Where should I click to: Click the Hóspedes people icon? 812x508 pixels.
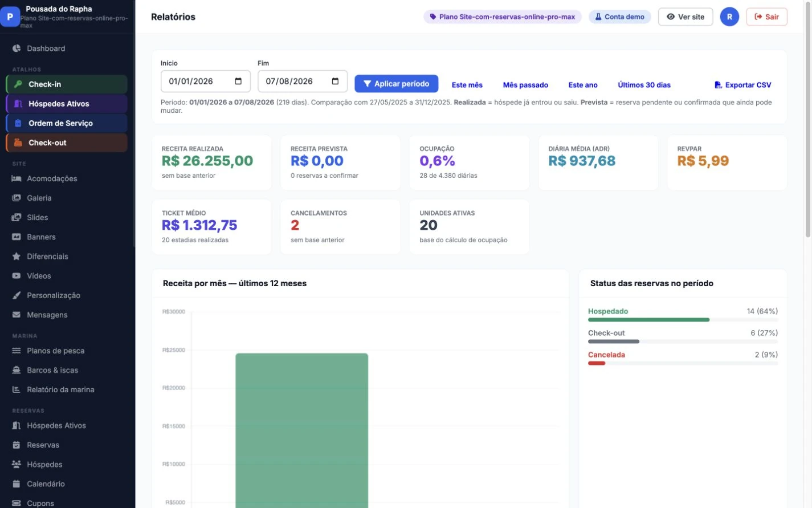tap(17, 464)
